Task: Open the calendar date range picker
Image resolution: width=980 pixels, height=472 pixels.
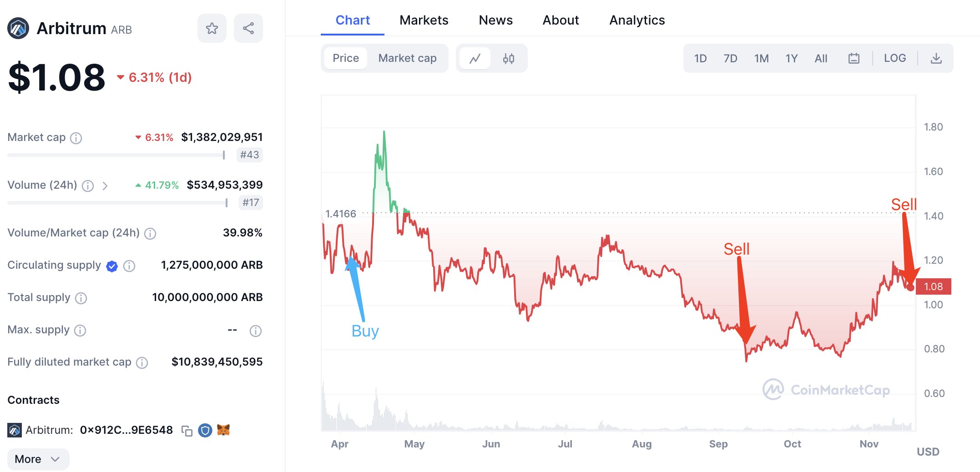Action: pyautogui.click(x=854, y=59)
